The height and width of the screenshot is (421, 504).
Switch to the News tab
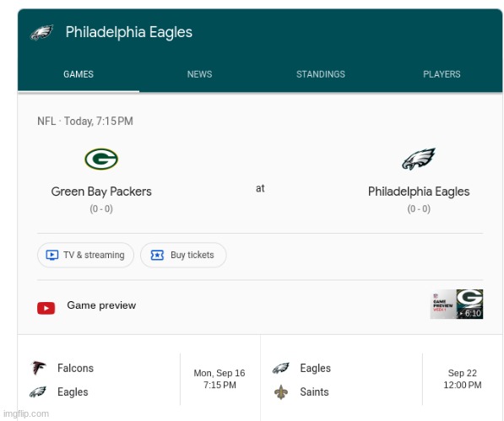pos(199,74)
